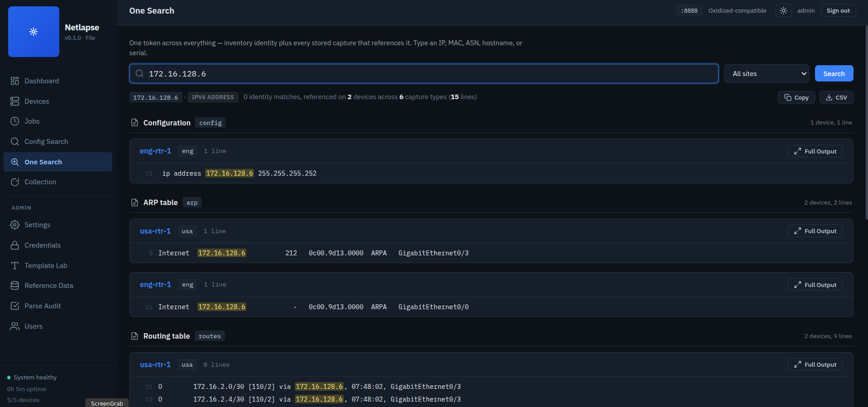
Task: Click GigabitEthernet0/3 in usa-rtr-1 ARP row
Action: [433, 253]
